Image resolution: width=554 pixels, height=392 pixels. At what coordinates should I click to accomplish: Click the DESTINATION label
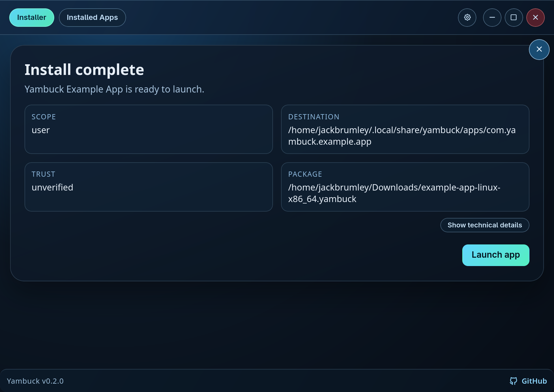tap(314, 117)
